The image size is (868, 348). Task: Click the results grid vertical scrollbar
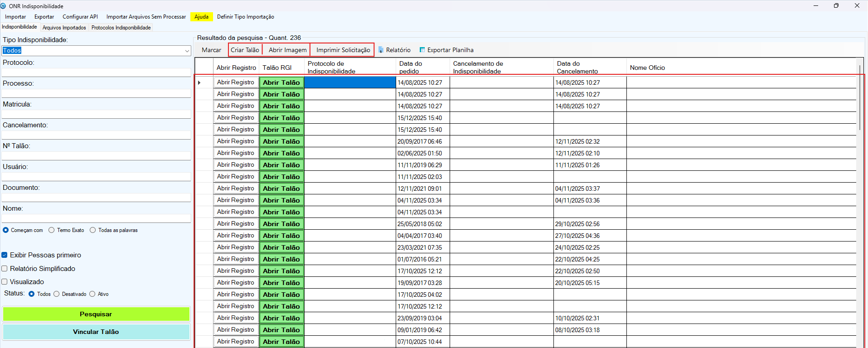click(859, 97)
